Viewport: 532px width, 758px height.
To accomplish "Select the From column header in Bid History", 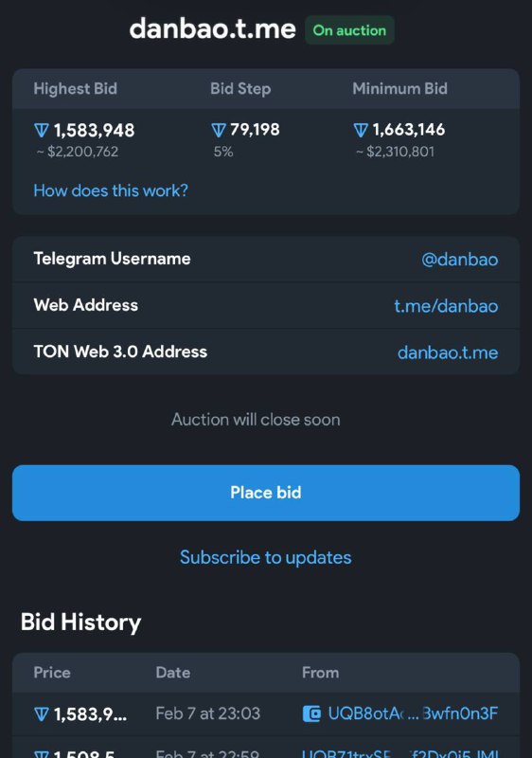I will pyautogui.click(x=321, y=673).
